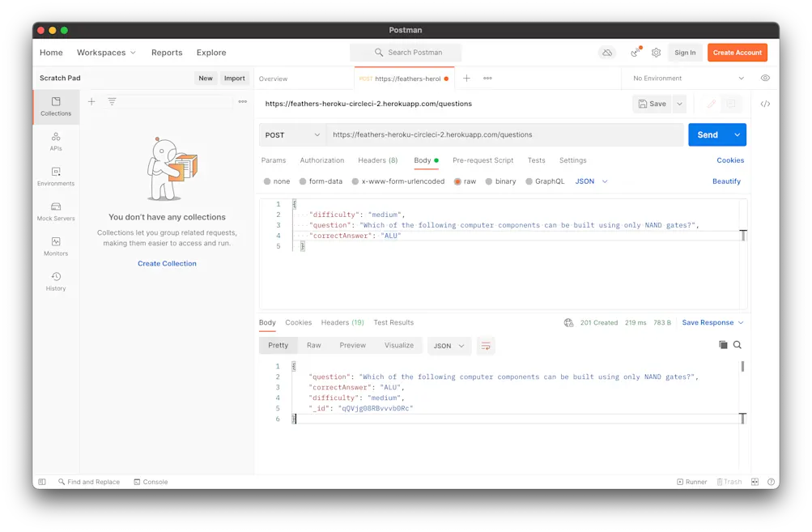Image resolution: width=812 pixels, height=532 pixels.
Task: Open the Environments sidebar section
Action: (x=56, y=177)
